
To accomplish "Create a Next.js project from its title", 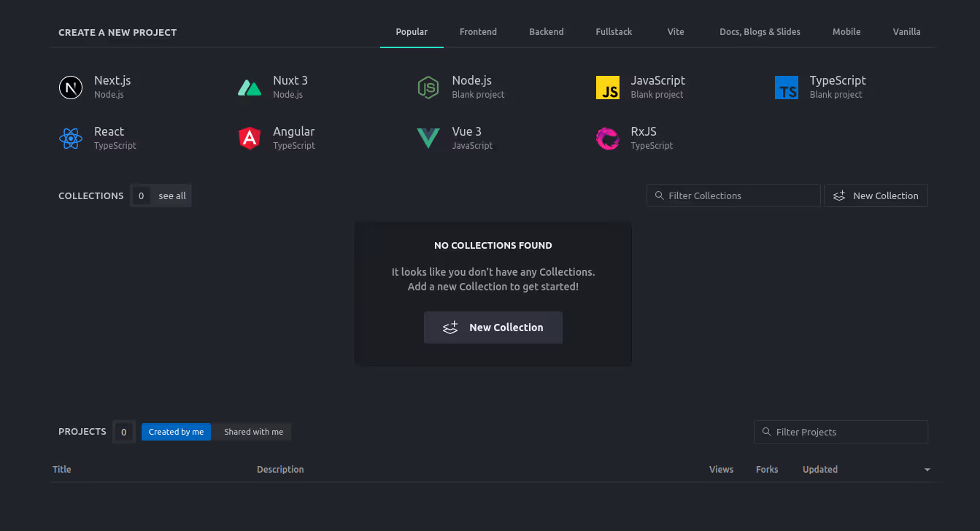I will [112, 80].
